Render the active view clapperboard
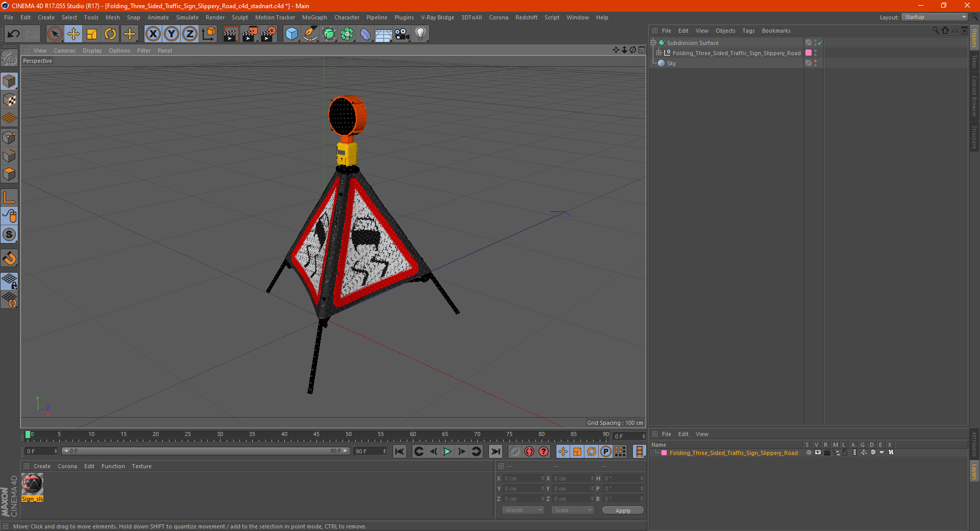Screen dimensions: 980x531 231,34
